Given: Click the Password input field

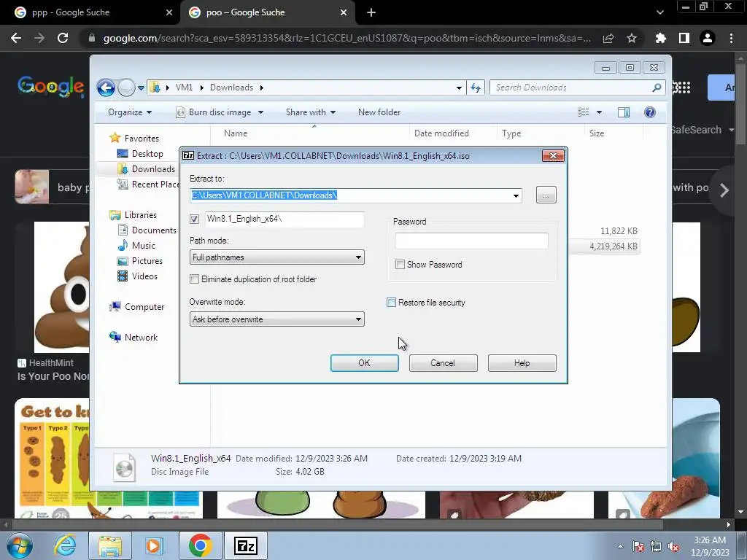Looking at the screenshot, I should pyautogui.click(x=472, y=241).
